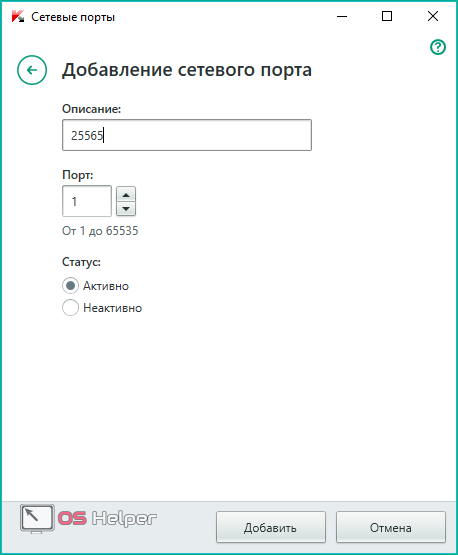
Task: Click the OS Helper monitor icon
Action: point(37,519)
